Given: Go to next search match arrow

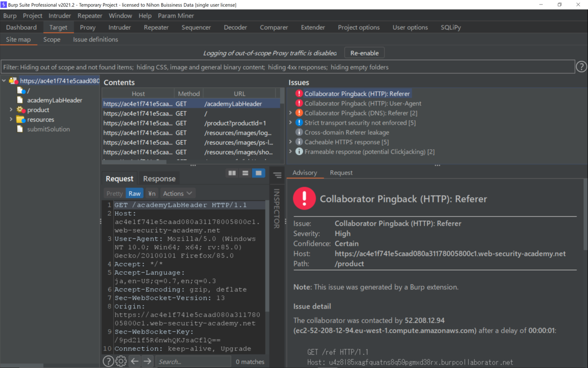Looking at the screenshot, I should tap(147, 362).
